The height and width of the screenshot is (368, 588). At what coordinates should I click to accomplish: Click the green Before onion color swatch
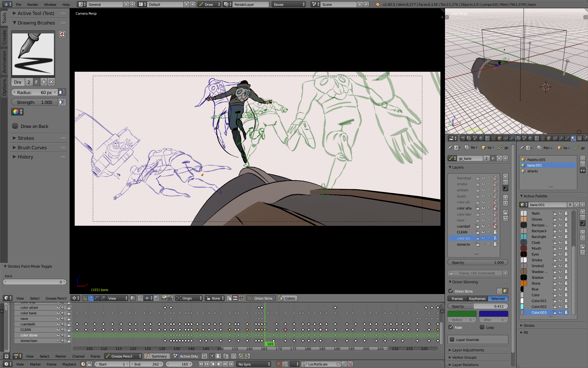pyautogui.click(x=462, y=313)
